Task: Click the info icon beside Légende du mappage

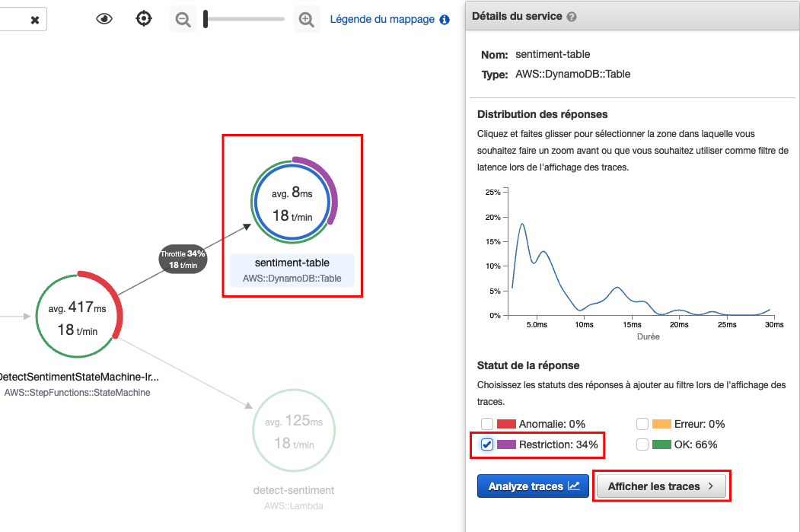Action: pos(445,20)
